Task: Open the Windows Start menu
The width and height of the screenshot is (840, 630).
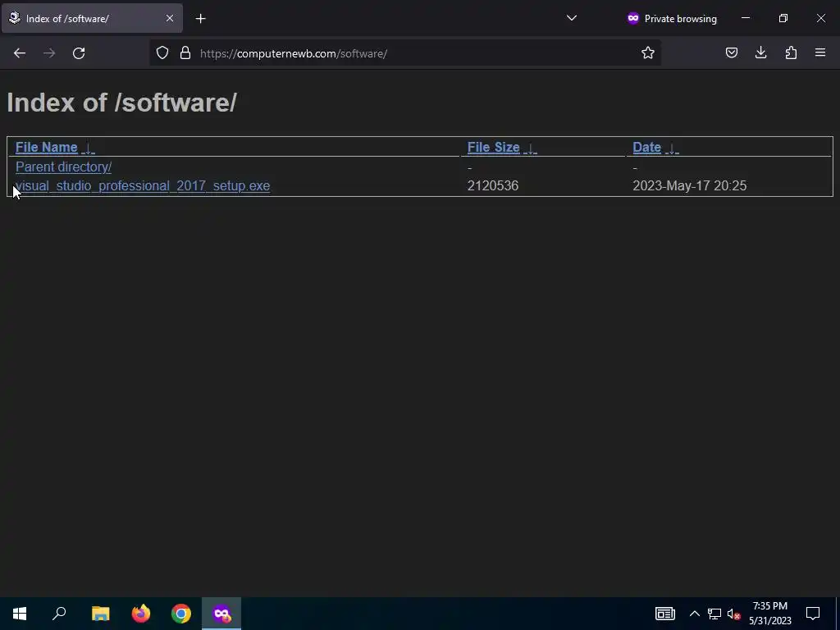Action: (20, 614)
